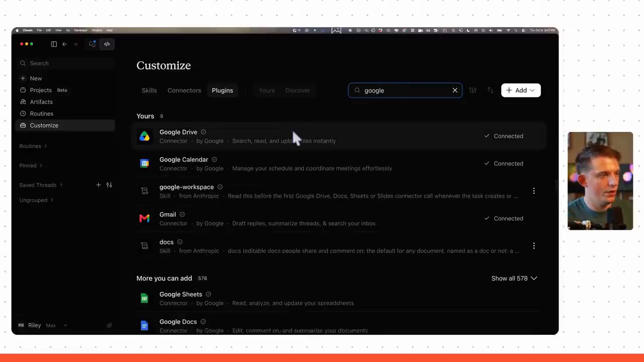Open the Google Drive connector row
Viewport: 644px width, 362px height.
pos(338,136)
